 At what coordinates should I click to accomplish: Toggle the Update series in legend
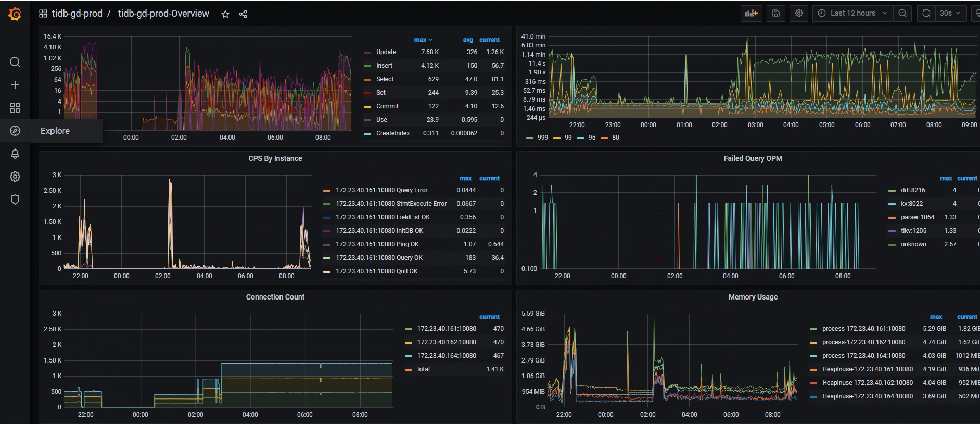pos(386,52)
